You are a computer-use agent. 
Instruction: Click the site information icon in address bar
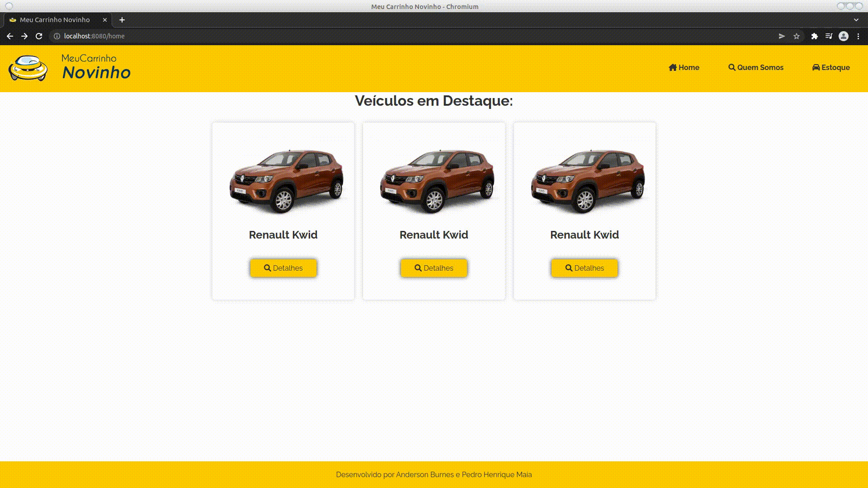coord(57,36)
